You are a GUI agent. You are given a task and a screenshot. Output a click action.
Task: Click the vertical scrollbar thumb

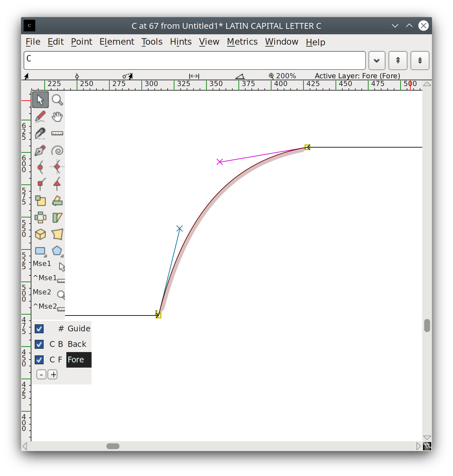[427, 326]
